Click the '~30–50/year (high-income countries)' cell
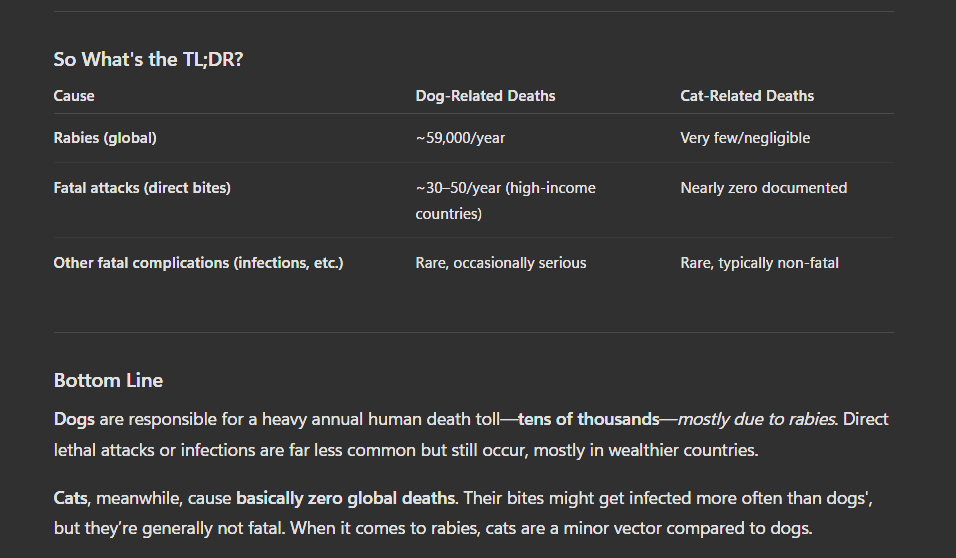Viewport: 956px width, 558px height. [x=505, y=200]
